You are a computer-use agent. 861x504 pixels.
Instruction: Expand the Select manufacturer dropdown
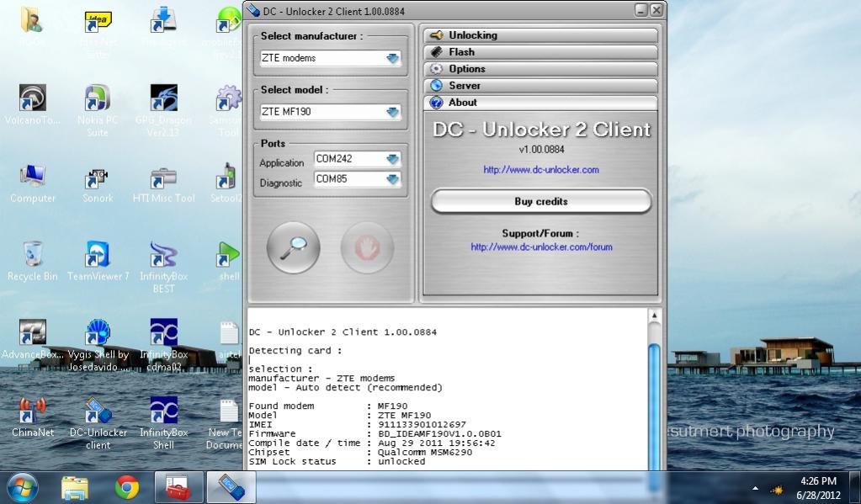tap(392, 59)
